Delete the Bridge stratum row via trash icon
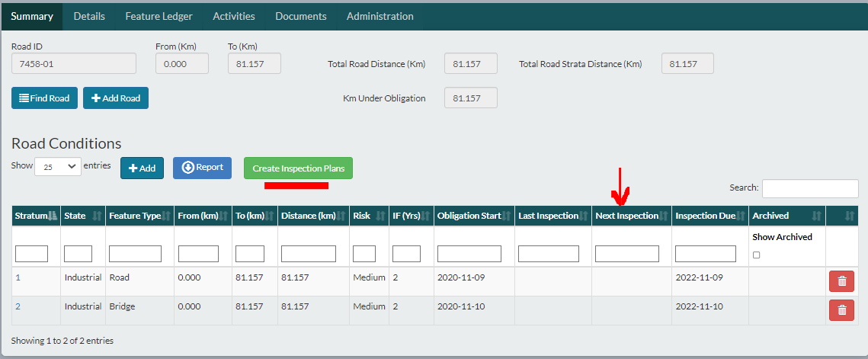The image size is (868, 359). pyautogui.click(x=842, y=309)
